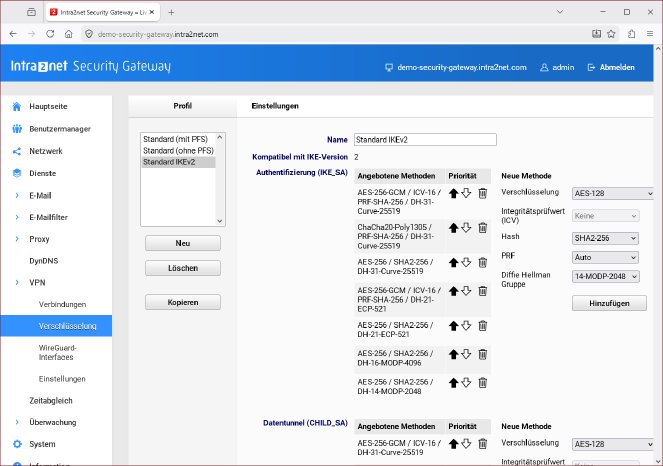663x466 pixels.
Task: Open WireGuard-Interfaces page
Action: pos(58,352)
